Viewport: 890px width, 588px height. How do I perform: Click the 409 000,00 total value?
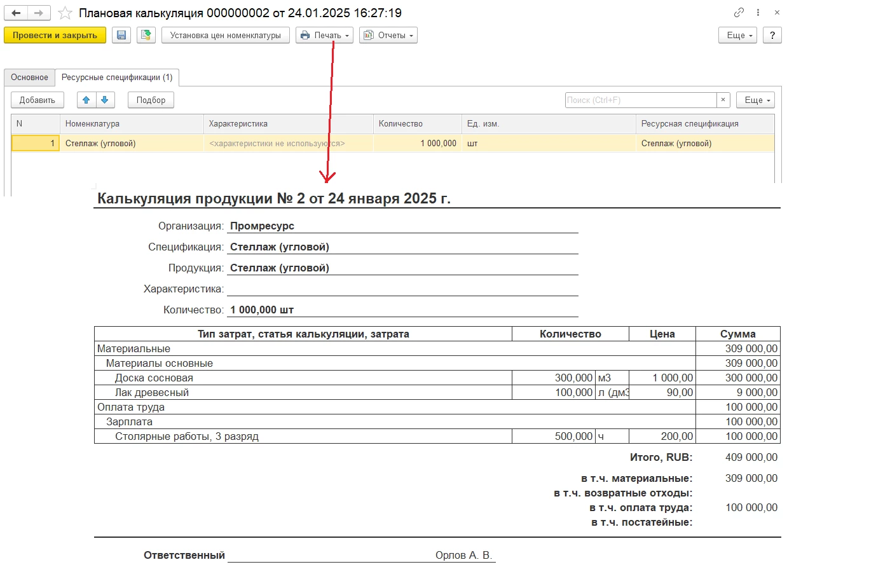pyautogui.click(x=751, y=457)
